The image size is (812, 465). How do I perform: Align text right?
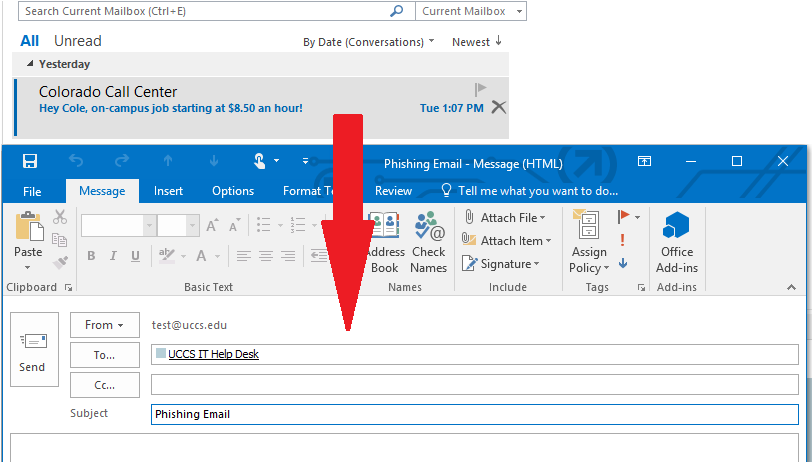(x=288, y=255)
